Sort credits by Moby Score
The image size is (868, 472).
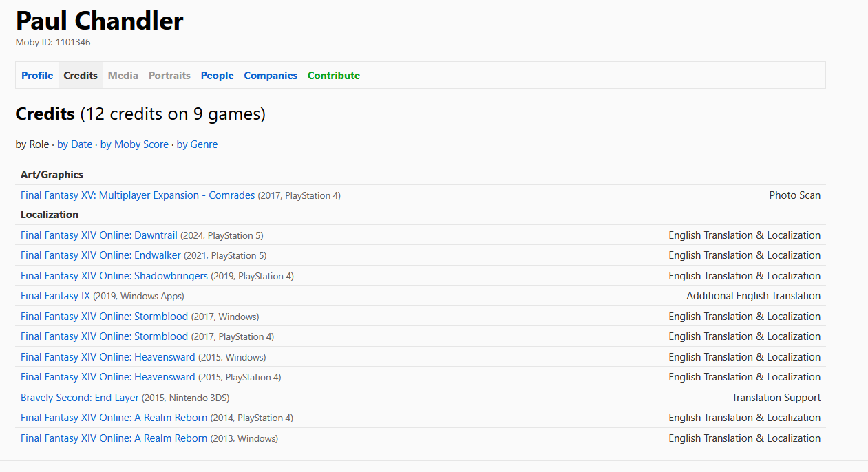[134, 144]
